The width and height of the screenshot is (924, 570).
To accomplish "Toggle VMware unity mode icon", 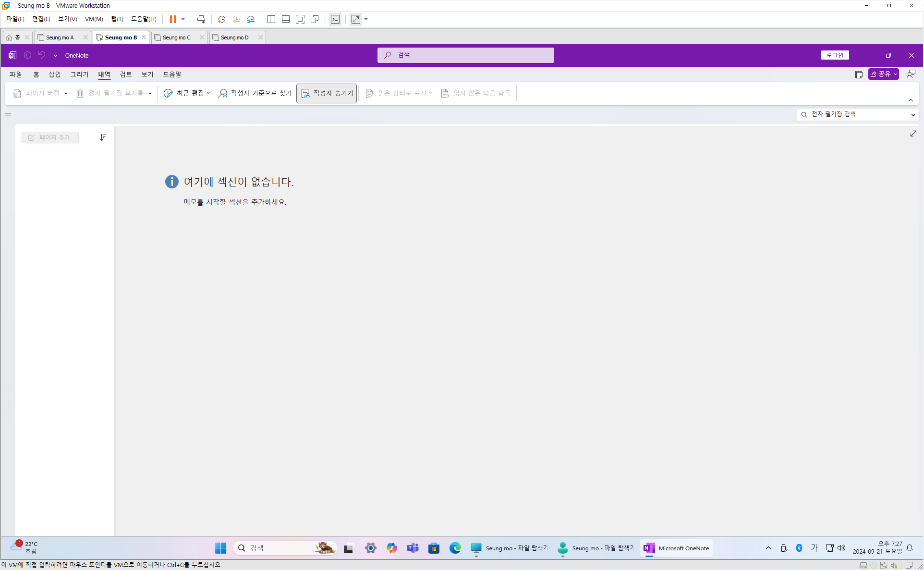I will coord(315,19).
